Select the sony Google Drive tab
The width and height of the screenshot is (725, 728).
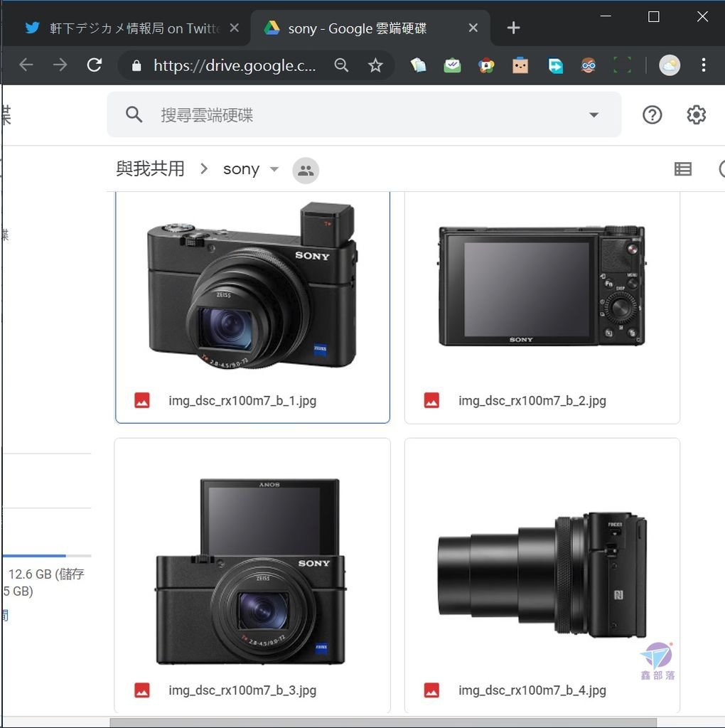[369, 28]
